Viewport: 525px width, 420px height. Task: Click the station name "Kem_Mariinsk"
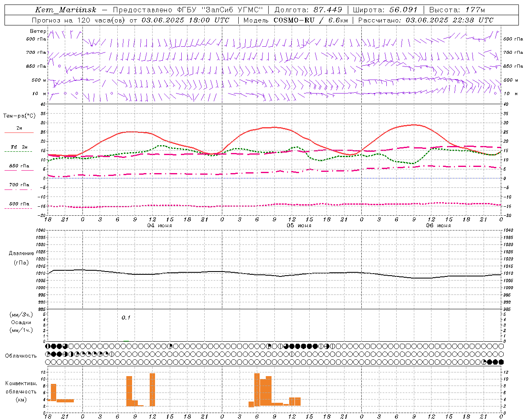(x=66, y=10)
